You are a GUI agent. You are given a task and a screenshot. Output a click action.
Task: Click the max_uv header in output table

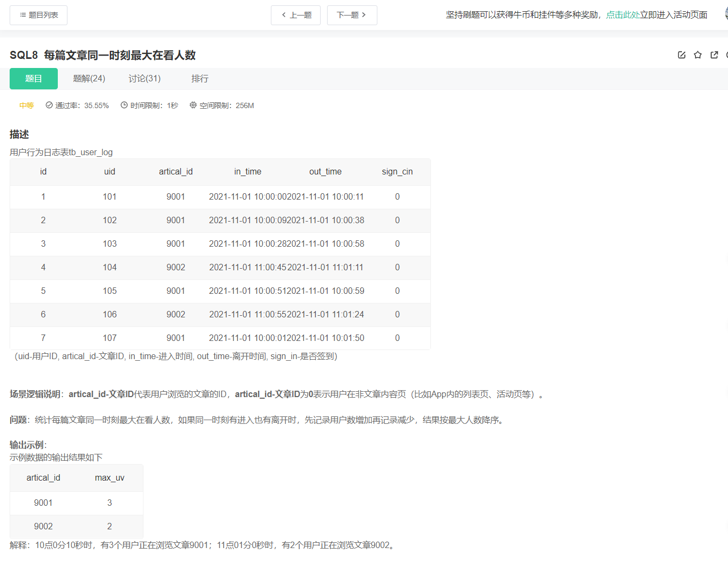tap(110, 478)
